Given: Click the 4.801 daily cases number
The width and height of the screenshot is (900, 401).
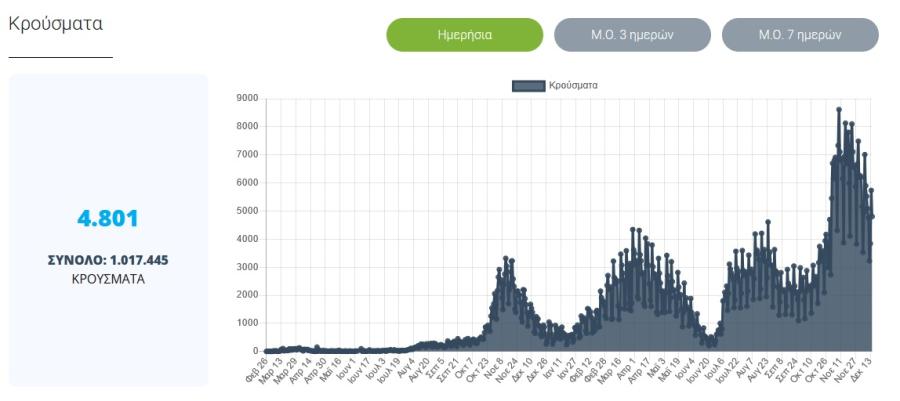Looking at the screenshot, I should [108, 219].
